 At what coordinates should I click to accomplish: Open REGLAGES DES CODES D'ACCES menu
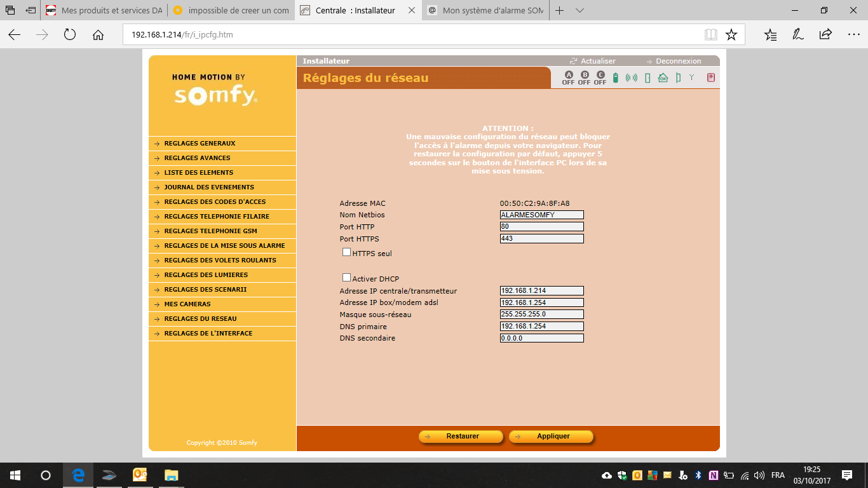click(x=222, y=202)
